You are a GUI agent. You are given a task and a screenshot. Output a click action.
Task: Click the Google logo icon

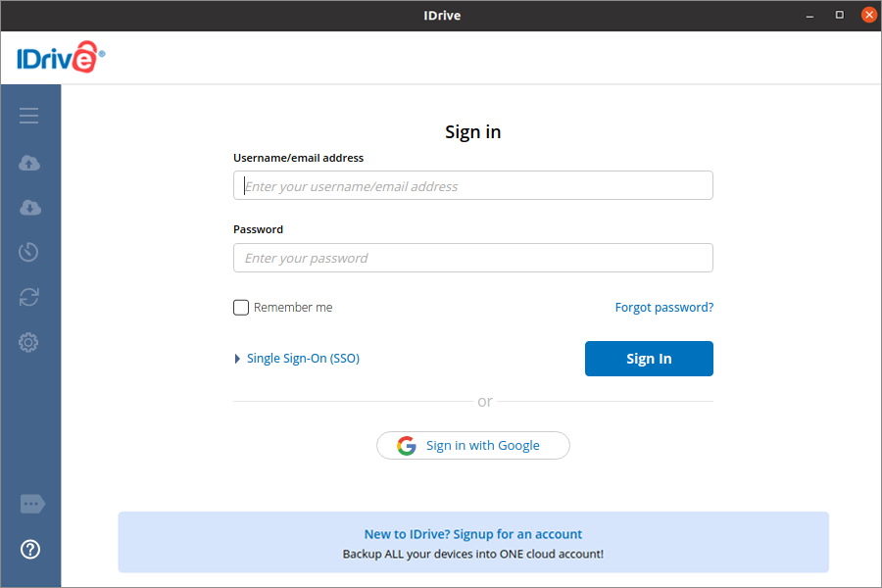(x=407, y=446)
